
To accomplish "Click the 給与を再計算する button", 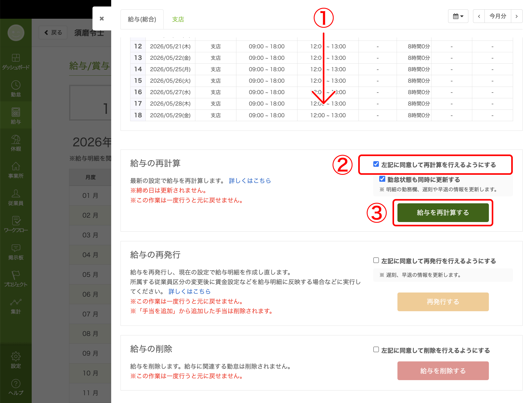I will (x=443, y=213).
